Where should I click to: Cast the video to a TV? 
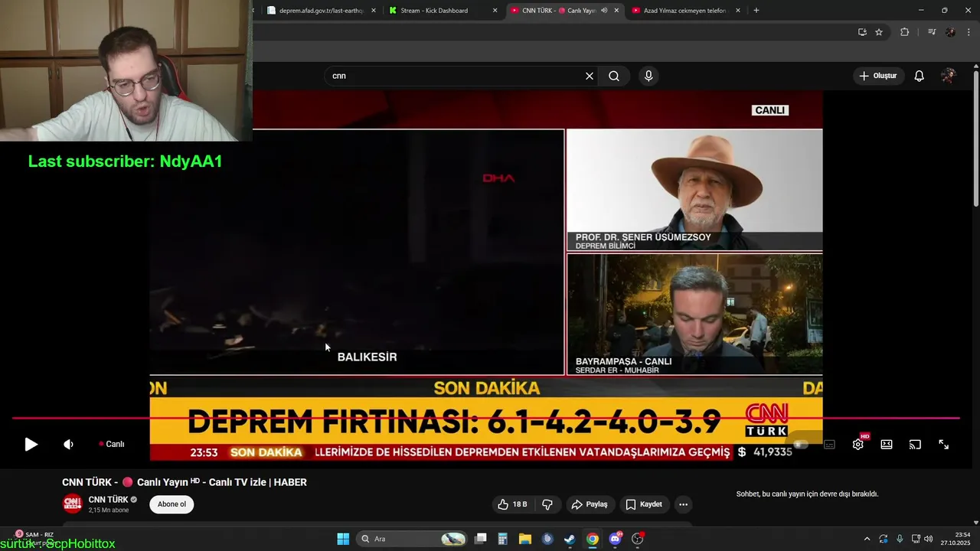point(915,444)
